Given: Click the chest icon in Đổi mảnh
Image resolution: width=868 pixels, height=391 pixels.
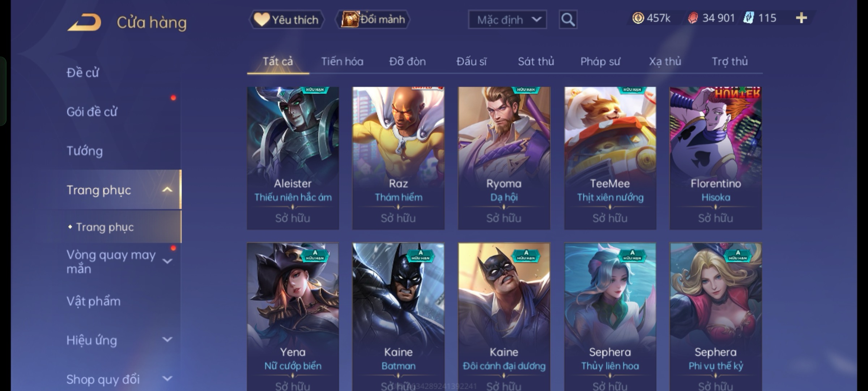Looking at the screenshot, I should click(x=350, y=19).
